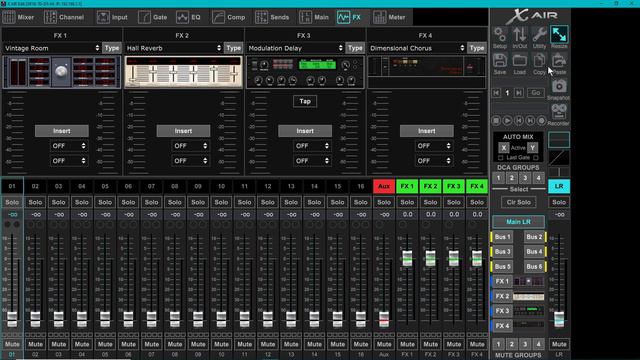Screen dimensions: 640x360
Task: Open the FX 2 effect dropdown Hall Reverb
Action: 173,48
